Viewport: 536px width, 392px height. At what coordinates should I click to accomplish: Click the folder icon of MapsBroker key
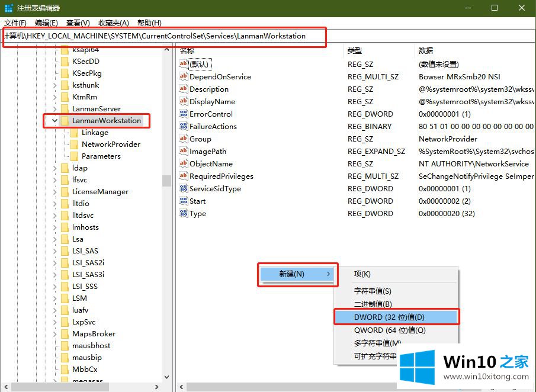click(x=65, y=334)
